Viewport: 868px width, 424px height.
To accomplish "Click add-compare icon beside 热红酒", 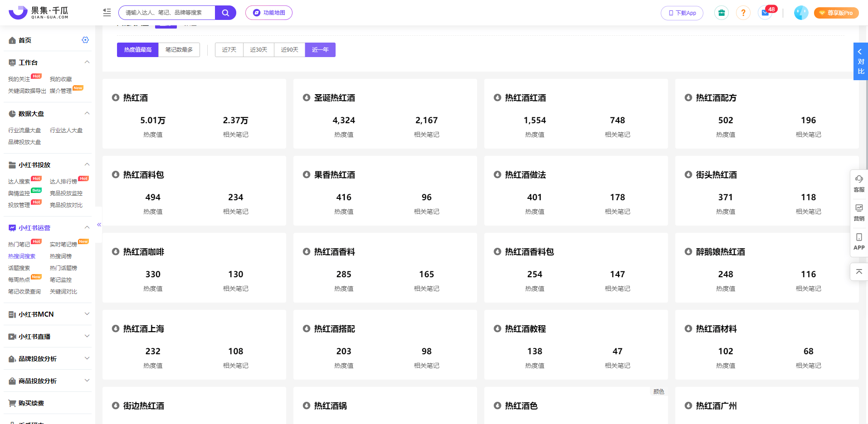I will click(116, 97).
